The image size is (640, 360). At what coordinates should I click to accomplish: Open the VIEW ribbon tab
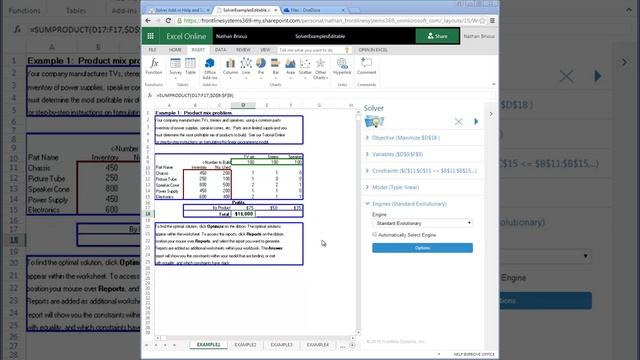coord(265,50)
